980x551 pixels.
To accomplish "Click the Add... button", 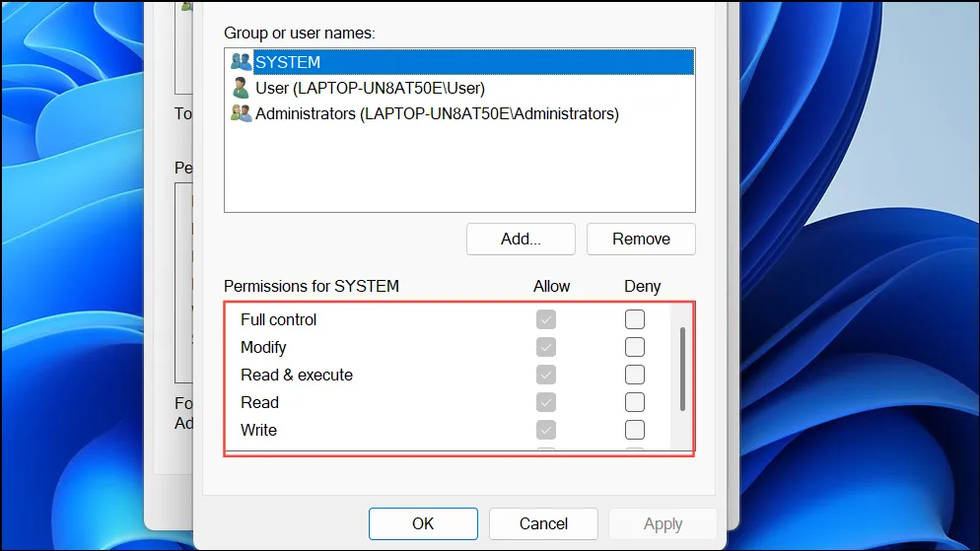I will [521, 239].
